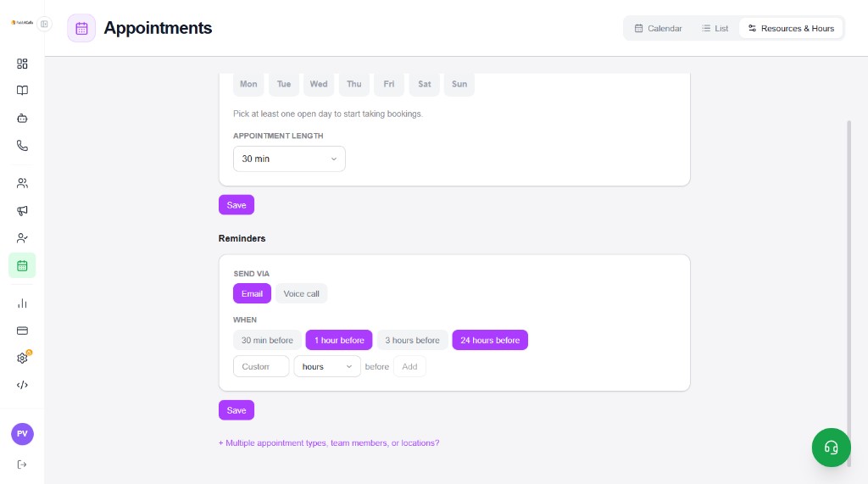Viewport: 868px width, 484px height.
Task: Disable Email reminder channel
Action: coord(252,293)
